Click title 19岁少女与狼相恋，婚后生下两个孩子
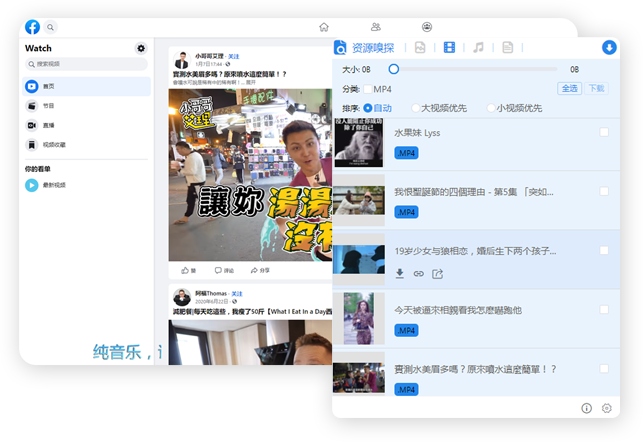 pyautogui.click(x=475, y=251)
